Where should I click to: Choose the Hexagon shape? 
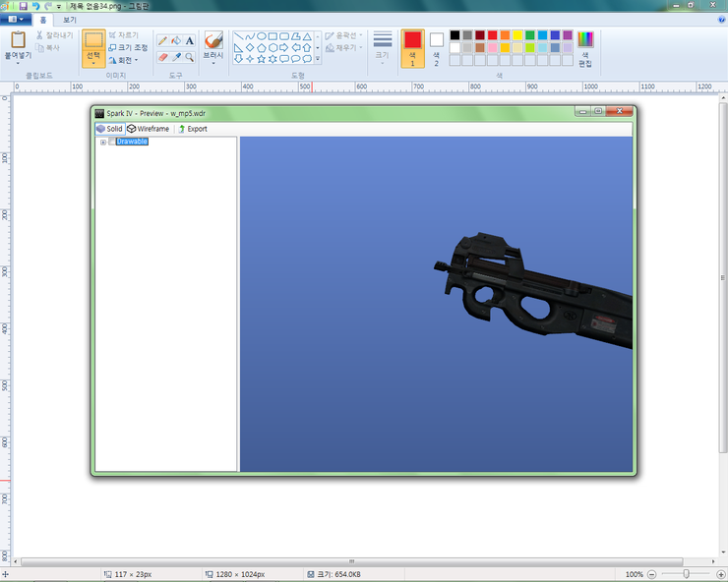click(273, 47)
